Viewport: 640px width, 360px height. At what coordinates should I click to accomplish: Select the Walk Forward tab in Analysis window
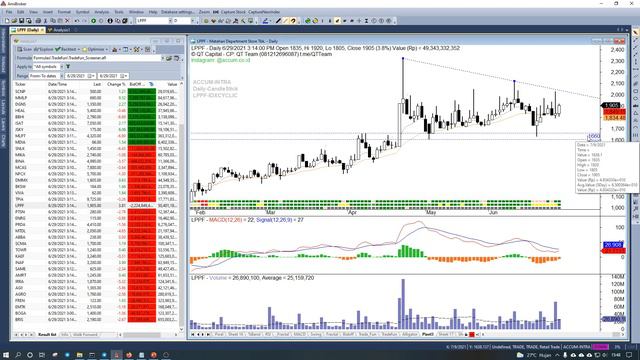pos(85,335)
